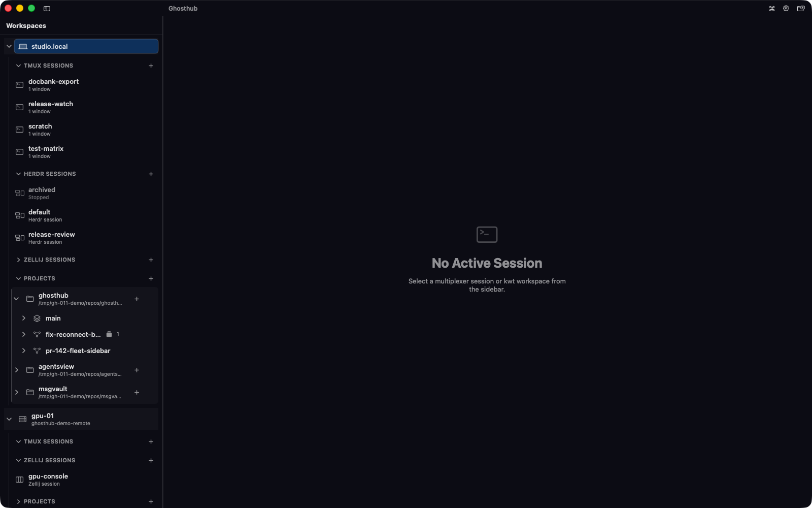Screen dimensions: 812x508
Task: Add a worktree to the msgvault project
Action: [x=137, y=392]
